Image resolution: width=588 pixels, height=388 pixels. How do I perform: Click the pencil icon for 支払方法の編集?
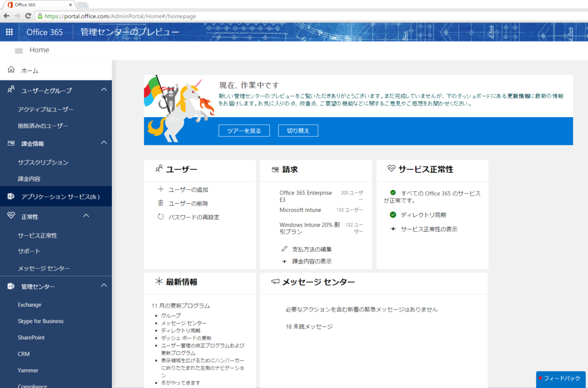click(x=284, y=249)
